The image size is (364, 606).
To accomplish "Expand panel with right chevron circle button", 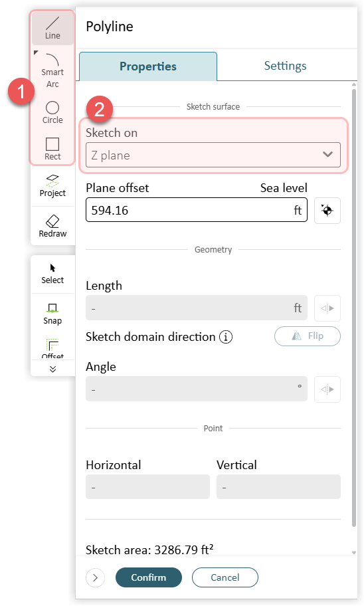I will point(95,578).
